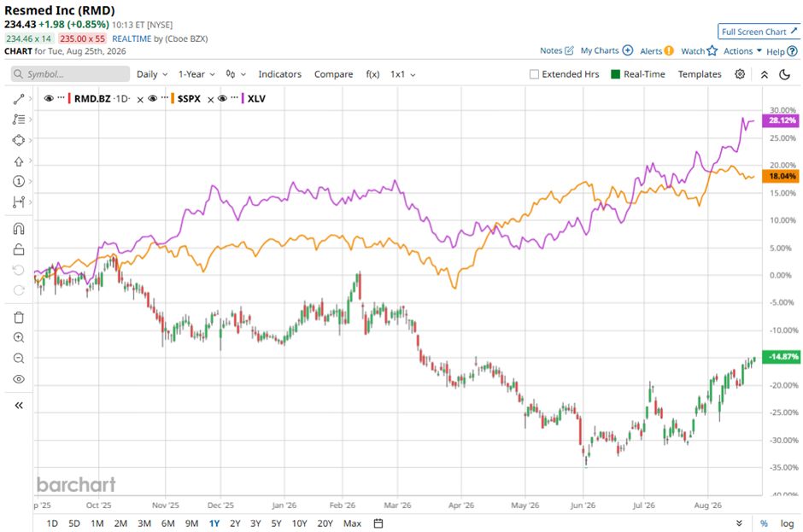Toggle percent scale button
803x532 pixels.
click(764, 523)
